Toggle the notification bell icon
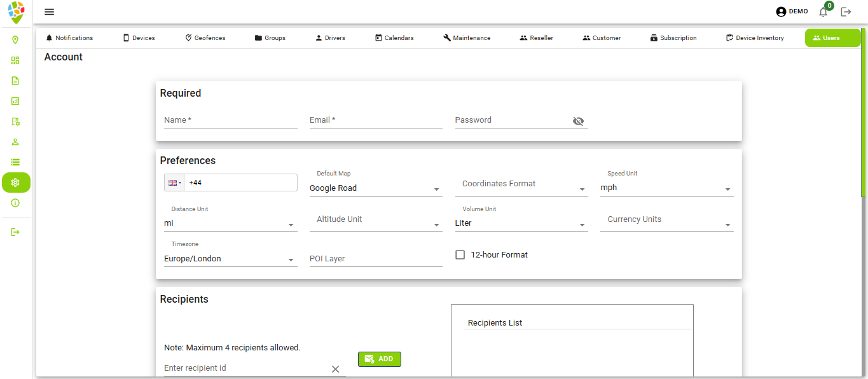Screen dimensions: 868x379 [x=823, y=11]
